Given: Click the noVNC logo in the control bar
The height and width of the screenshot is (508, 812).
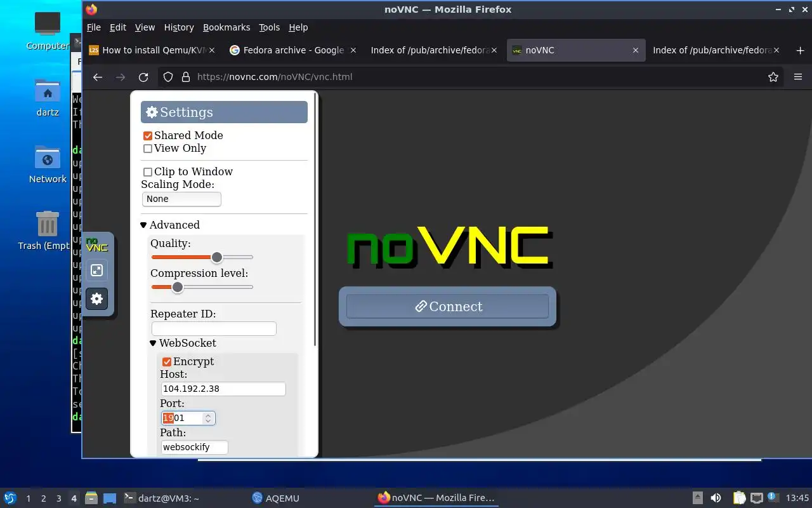Looking at the screenshot, I should click(x=97, y=244).
